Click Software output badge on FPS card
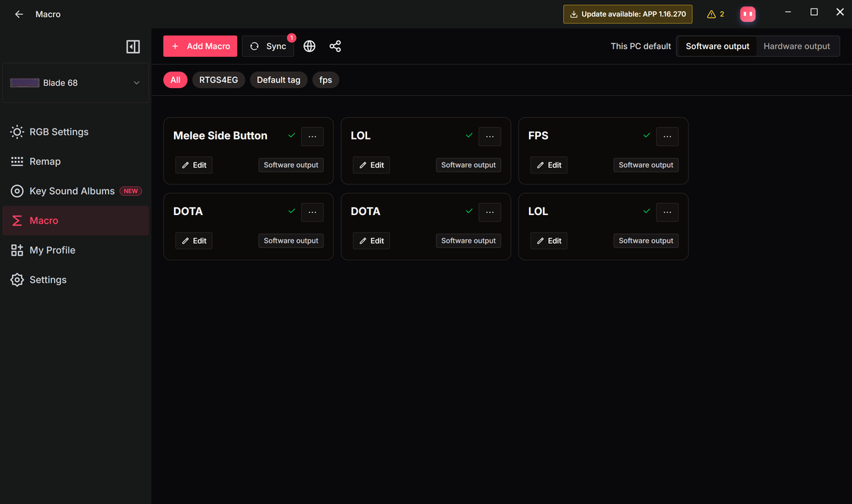The height and width of the screenshot is (504, 852). coord(646,165)
